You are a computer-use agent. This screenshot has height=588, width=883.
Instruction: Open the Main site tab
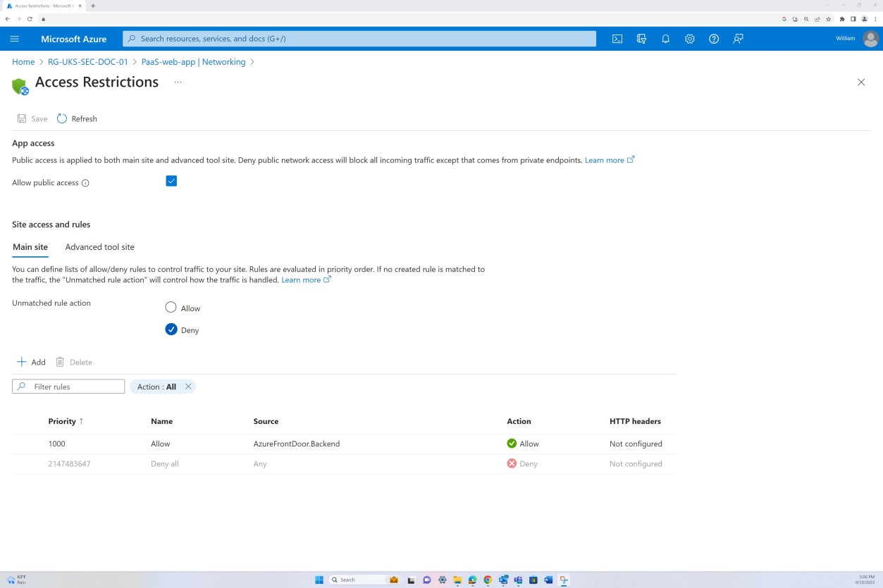tap(30, 247)
